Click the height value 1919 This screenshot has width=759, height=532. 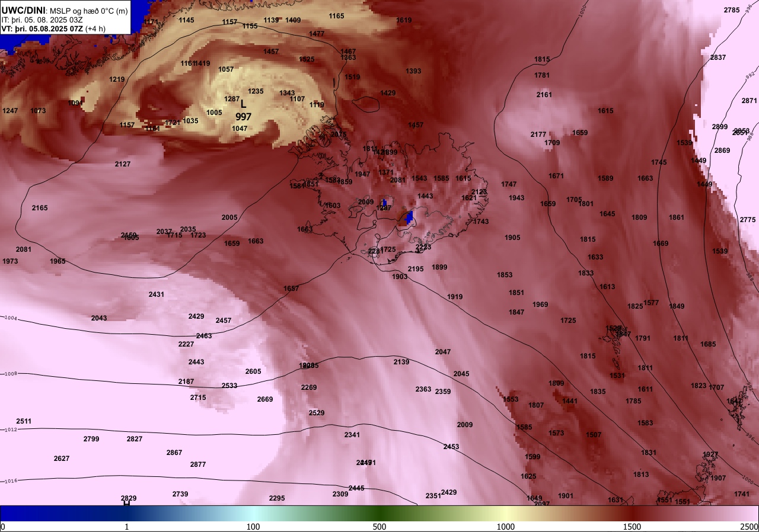click(x=455, y=297)
